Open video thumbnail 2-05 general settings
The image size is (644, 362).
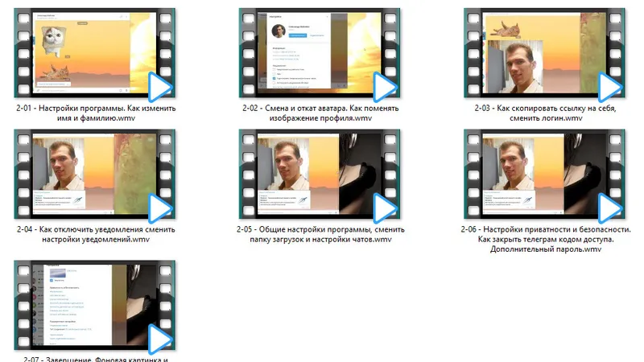tap(320, 174)
